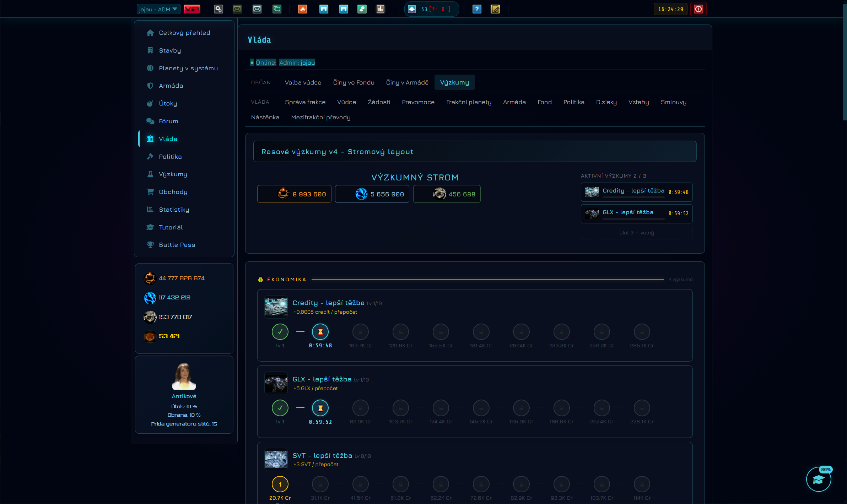Open the D.zisky tab
Image resolution: width=847 pixels, height=504 pixels.
click(x=606, y=102)
